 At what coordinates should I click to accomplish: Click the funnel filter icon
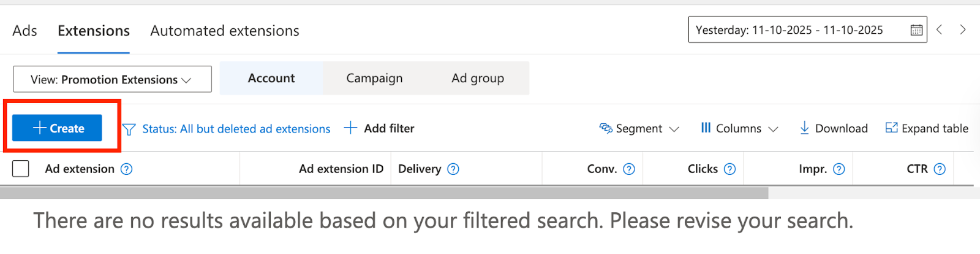coord(129,129)
